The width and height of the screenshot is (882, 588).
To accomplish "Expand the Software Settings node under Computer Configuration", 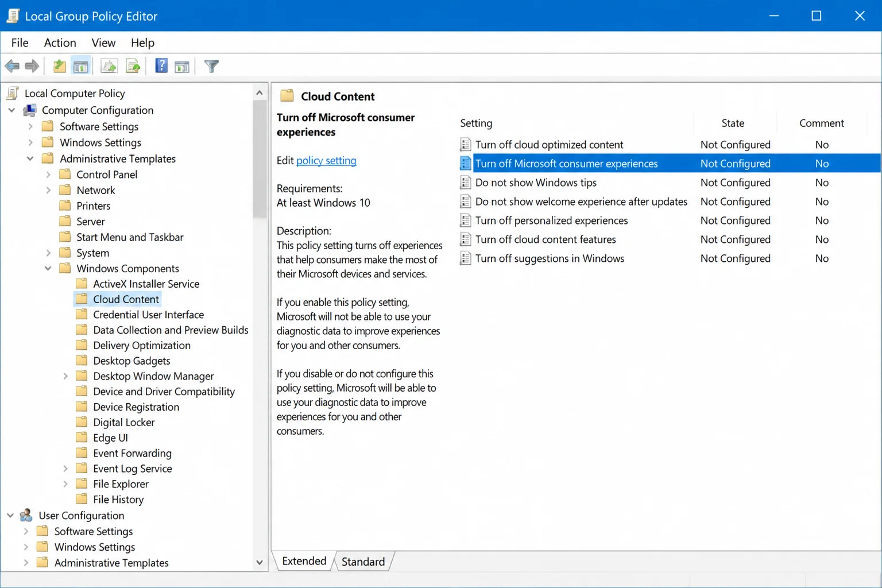I will [x=30, y=126].
